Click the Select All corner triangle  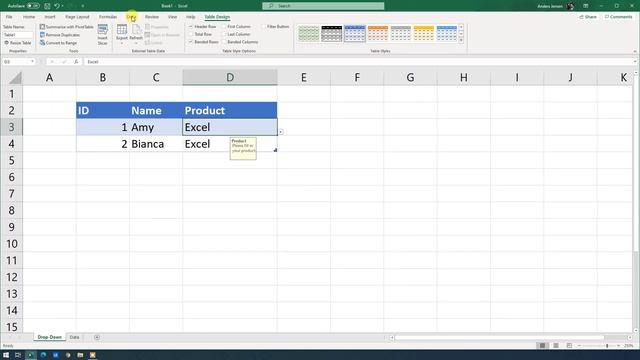(x=15, y=78)
